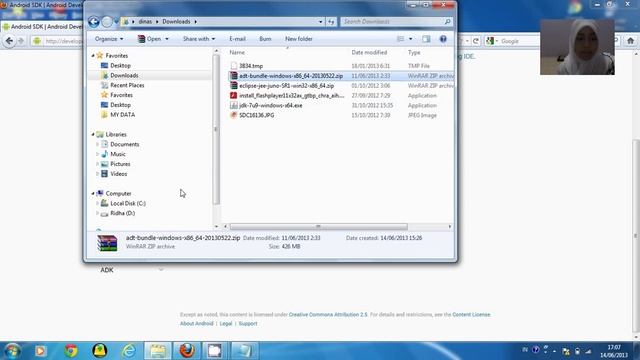Screen dimensions: 640x360
Task: Open the Organize menu
Action: click(109, 39)
